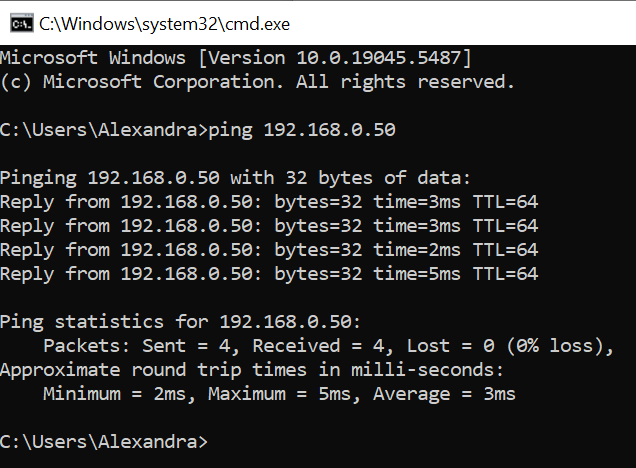Click the Average = 3ms value
636x468 pixels.
pos(444,394)
